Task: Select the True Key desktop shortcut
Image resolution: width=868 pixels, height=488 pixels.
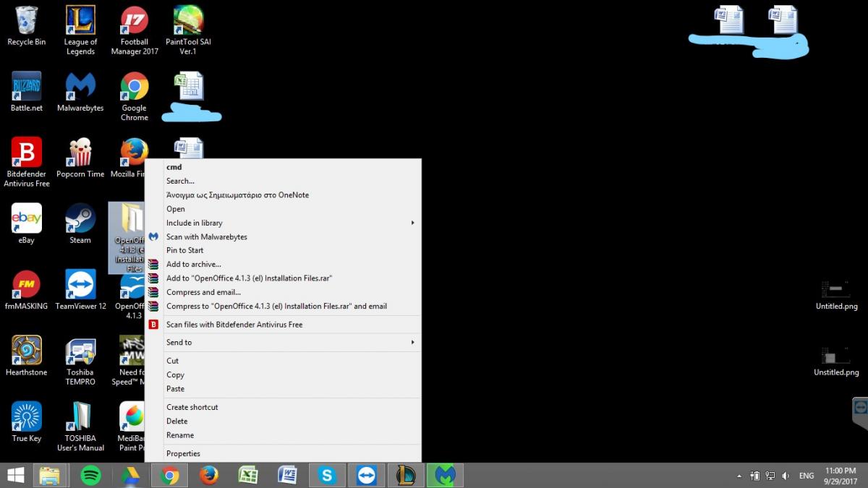Action: tap(26, 422)
